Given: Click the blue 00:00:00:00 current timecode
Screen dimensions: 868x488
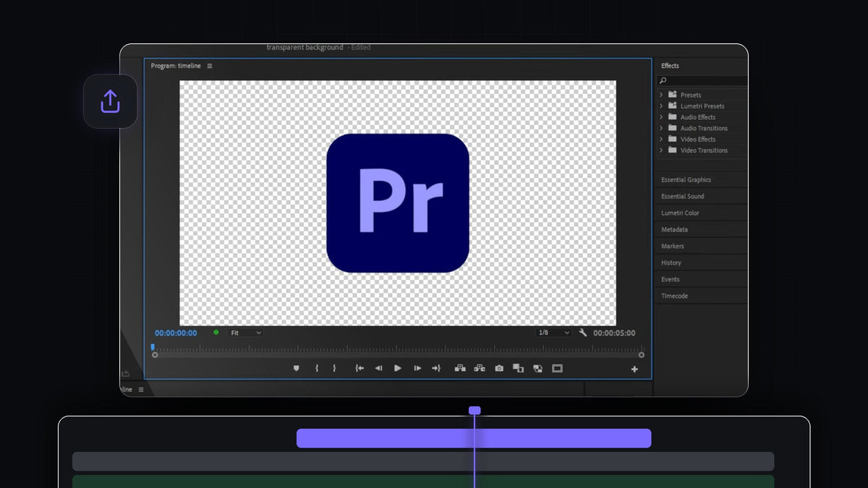Looking at the screenshot, I should pyautogui.click(x=176, y=333).
